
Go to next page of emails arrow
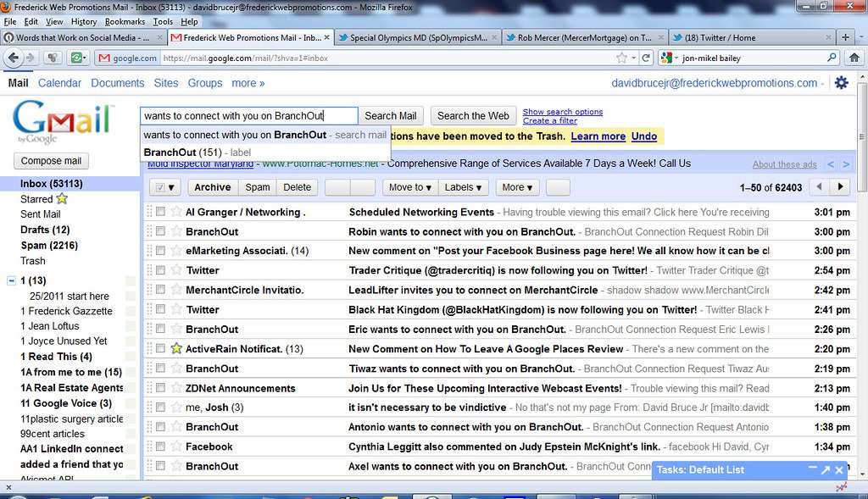point(840,187)
